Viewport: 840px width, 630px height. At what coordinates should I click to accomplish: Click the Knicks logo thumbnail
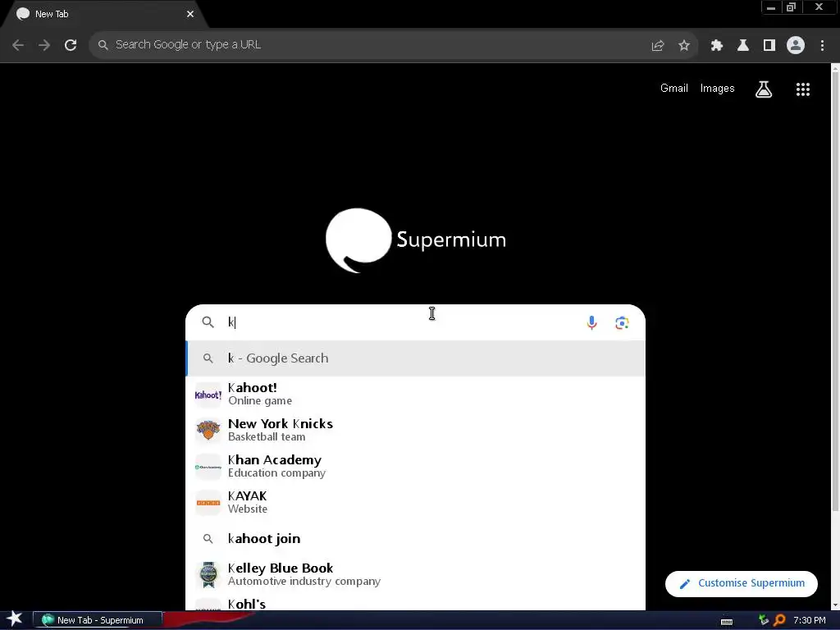click(208, 431)
